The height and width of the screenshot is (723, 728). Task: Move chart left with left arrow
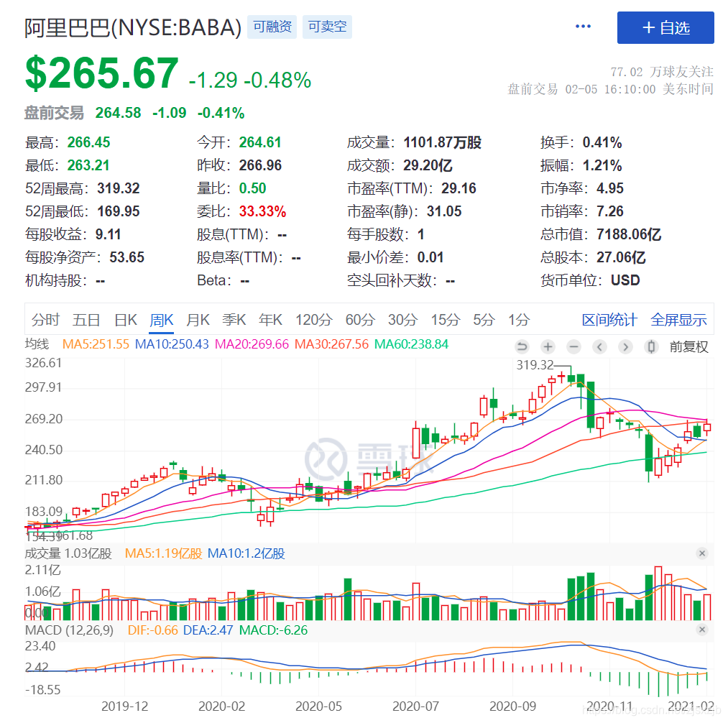coord(600,346)
